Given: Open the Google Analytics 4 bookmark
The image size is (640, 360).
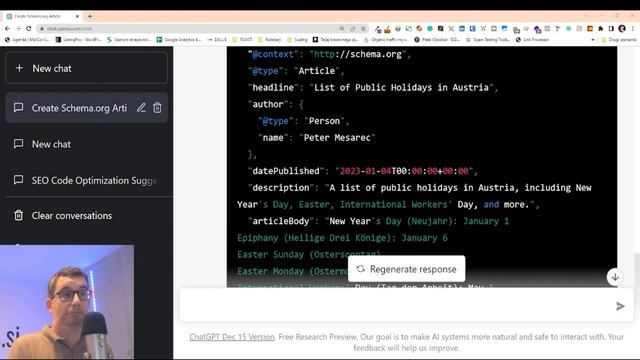Looking at the screenshot, I should [x=179, y=40].
